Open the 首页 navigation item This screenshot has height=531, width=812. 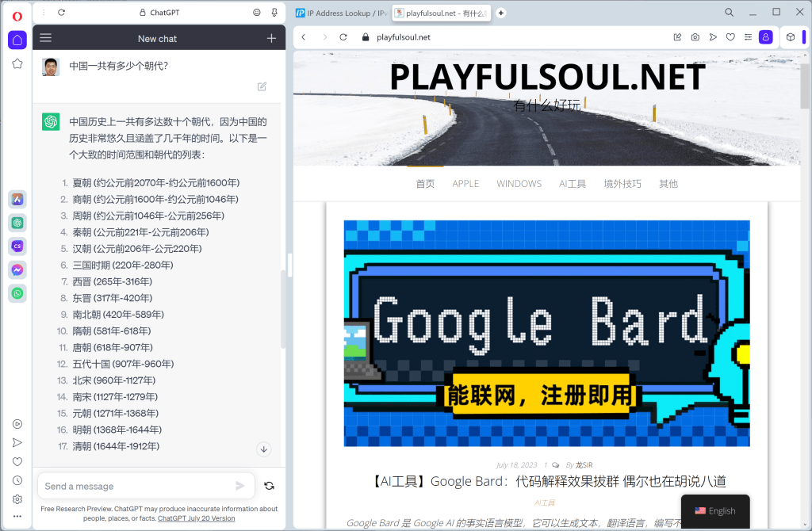click(x=425, y=184)
